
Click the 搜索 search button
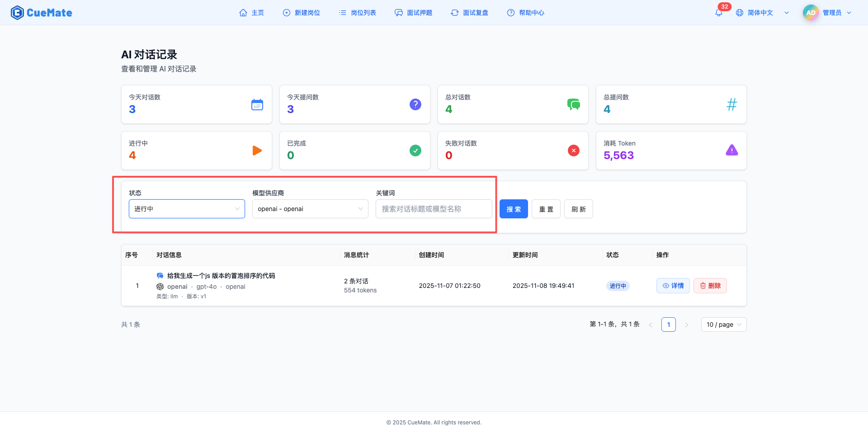pos(514,208)
